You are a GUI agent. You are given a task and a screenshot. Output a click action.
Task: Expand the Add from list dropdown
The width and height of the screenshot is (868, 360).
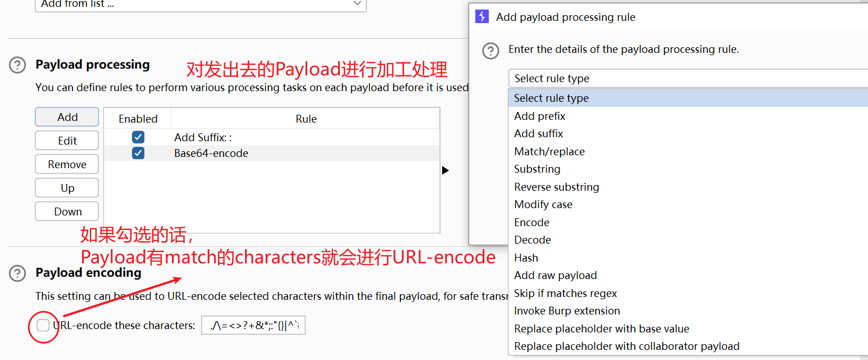201,4
